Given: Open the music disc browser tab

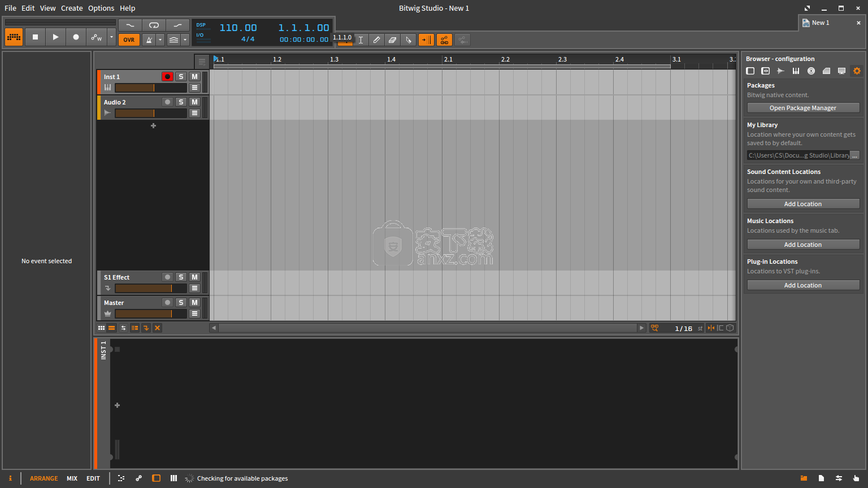Looking at the screenshot, I should pyautogui.click(x=811, y=71).
